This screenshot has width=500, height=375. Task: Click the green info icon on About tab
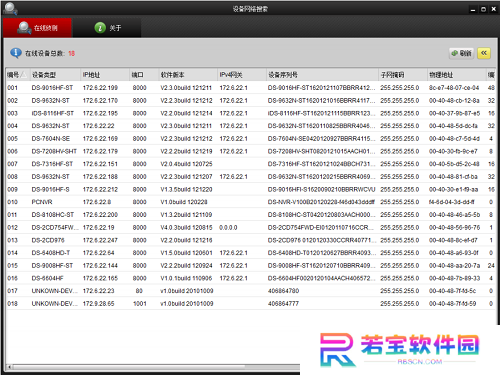[x=100, y=28]
